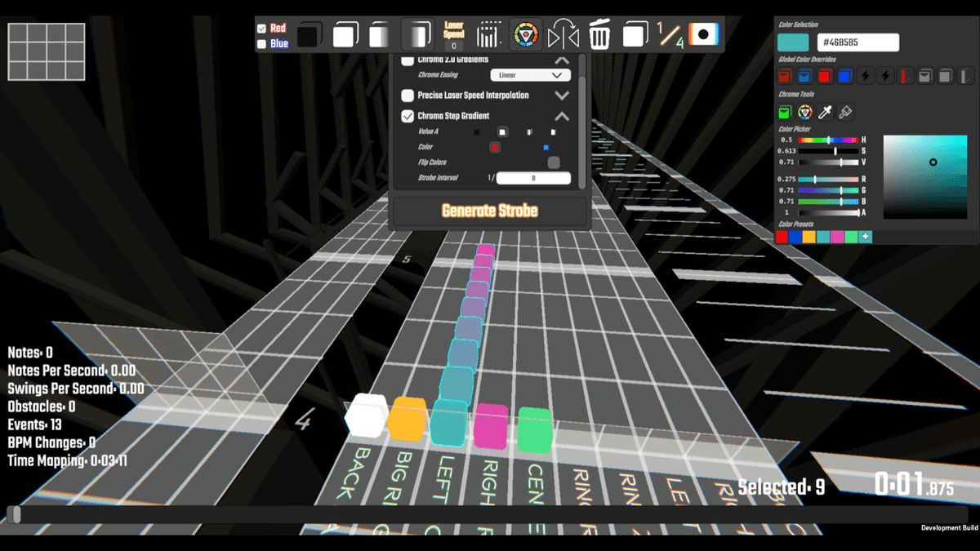The width and height of the screenshot is (980, 551).
Task: Enable Precise Laser Speed Interpolation checkbox
Action: pos(408,96)
